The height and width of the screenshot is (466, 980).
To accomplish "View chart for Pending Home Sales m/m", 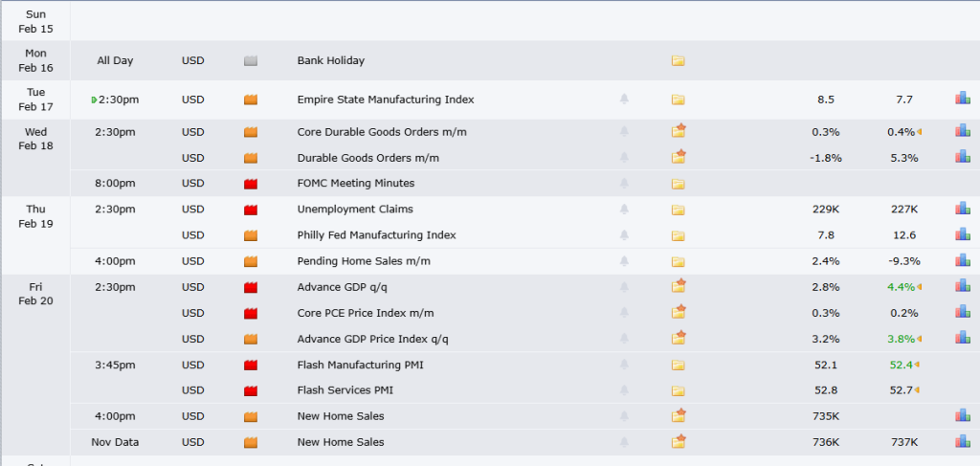I will pyautogui.click(x=962, y=260).
